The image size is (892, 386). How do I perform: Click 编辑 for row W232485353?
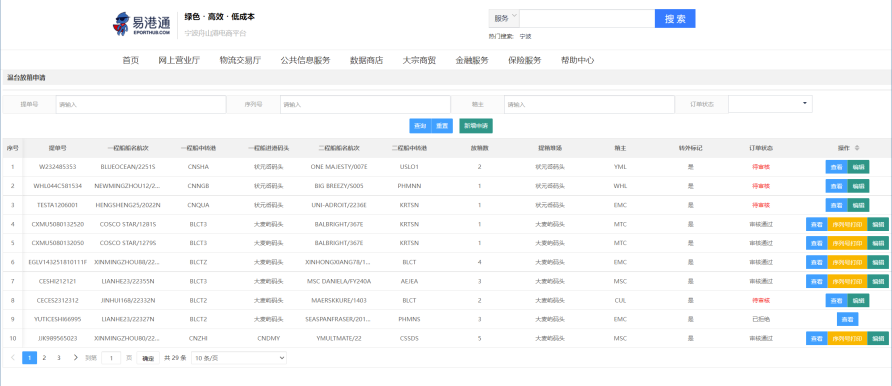pos(858,167)
